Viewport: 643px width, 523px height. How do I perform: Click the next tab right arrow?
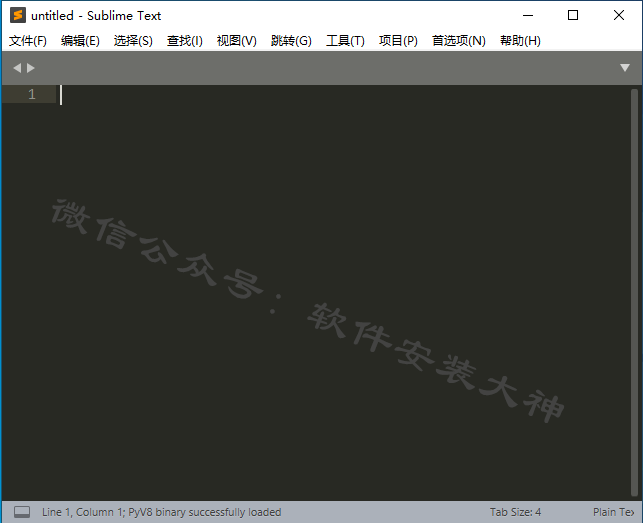[31, 68]
